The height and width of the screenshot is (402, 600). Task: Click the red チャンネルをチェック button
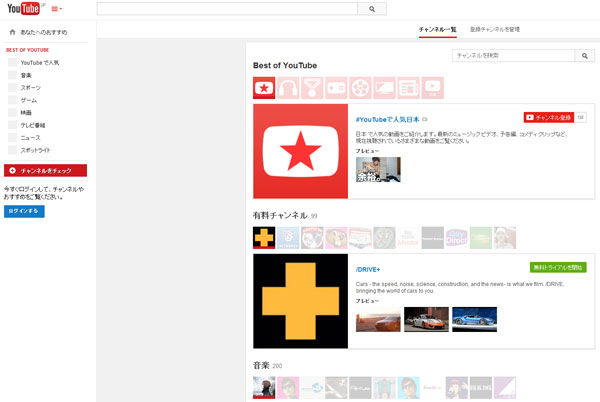pyautogui.click(x=46, y=171)
